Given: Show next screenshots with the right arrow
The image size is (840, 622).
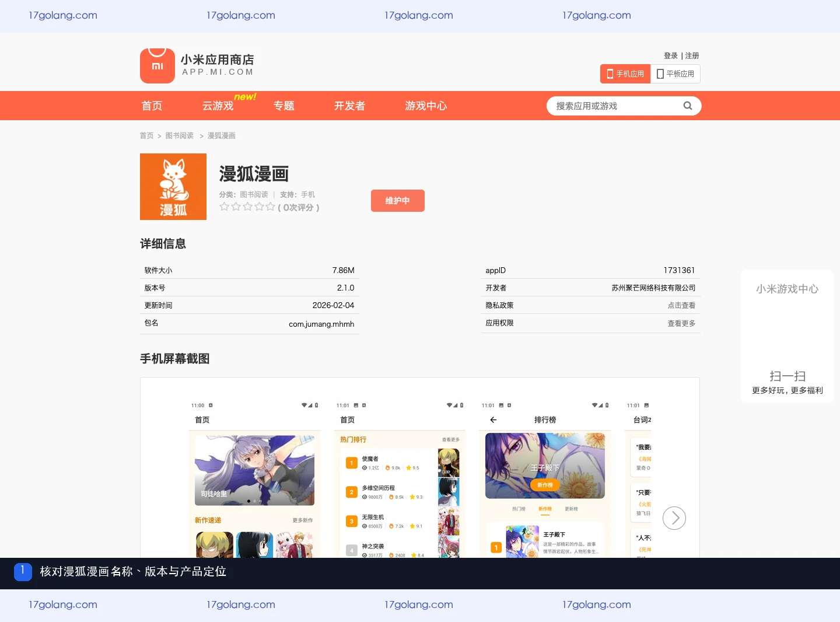Looking at the screenshot, I should [674, 518].
